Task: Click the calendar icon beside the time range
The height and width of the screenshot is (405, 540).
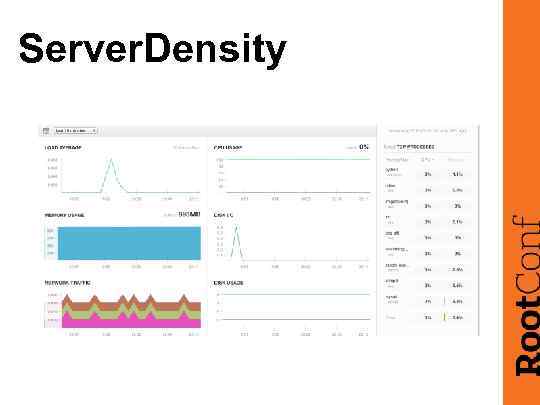Action: (46, 131)
